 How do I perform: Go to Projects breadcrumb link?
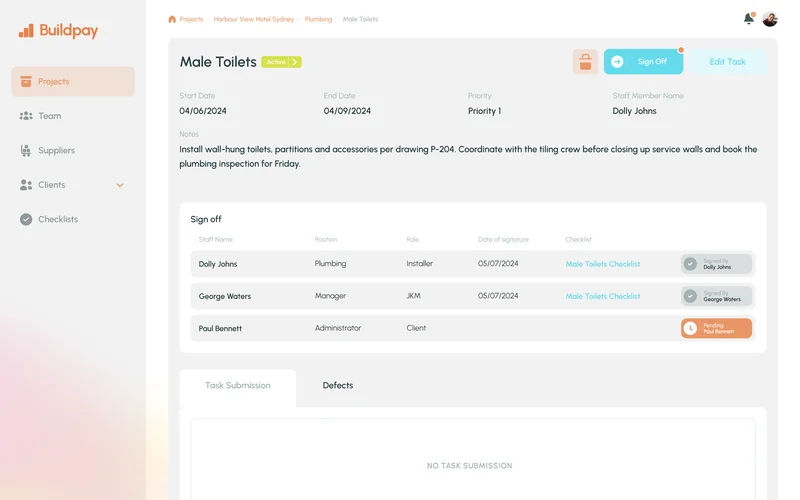point(191,19)
